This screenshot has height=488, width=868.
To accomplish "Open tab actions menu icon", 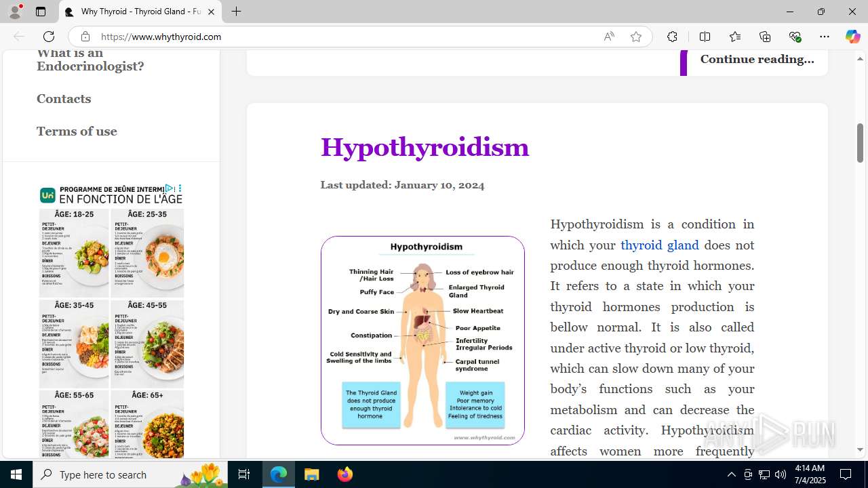I will click(x=41, y=12).
